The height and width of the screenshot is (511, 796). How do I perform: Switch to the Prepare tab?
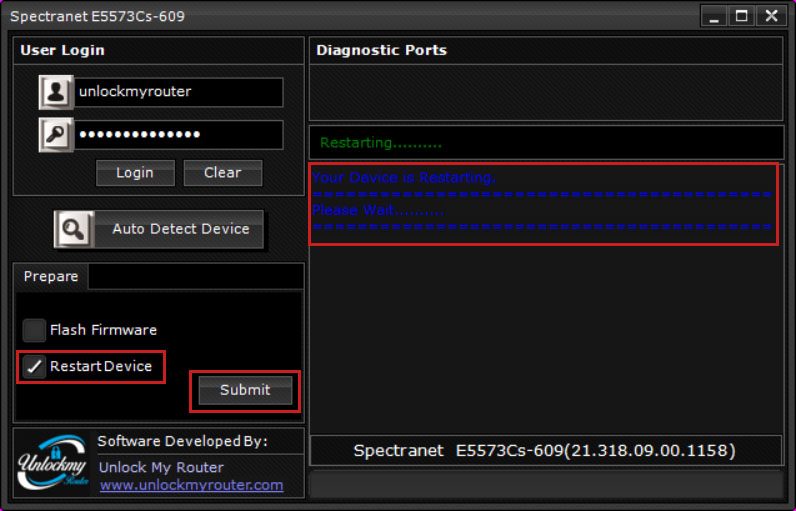[x=51, y=277]
